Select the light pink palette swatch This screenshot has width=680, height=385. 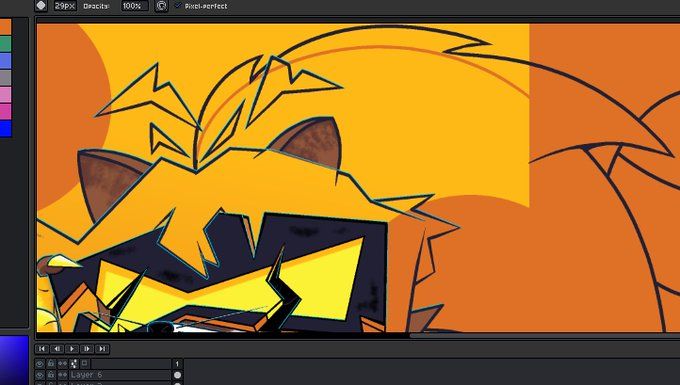[x=5, y=95]
